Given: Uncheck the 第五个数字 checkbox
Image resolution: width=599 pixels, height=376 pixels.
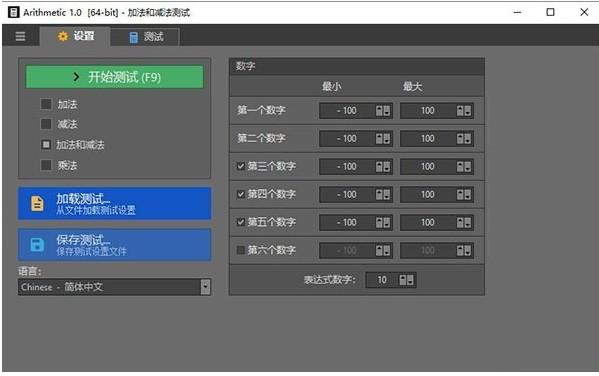Looking at the screenshot, I should pos(241,222).
